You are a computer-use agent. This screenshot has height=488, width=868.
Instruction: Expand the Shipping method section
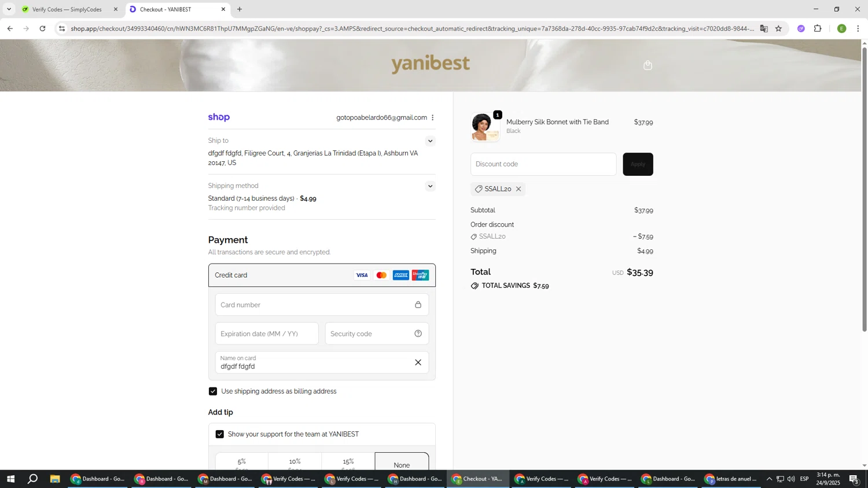[430, 186]
